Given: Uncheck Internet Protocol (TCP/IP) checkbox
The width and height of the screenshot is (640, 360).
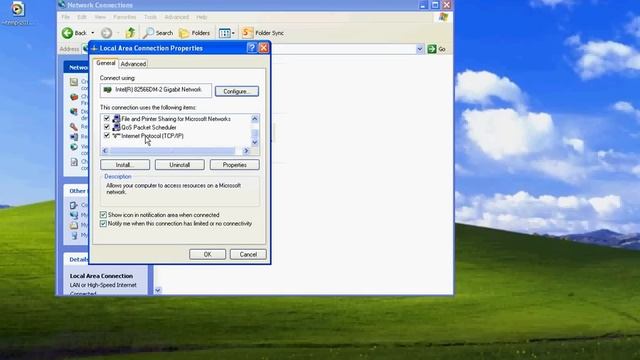Looking at the screenshot, I should tap(107, 136).
